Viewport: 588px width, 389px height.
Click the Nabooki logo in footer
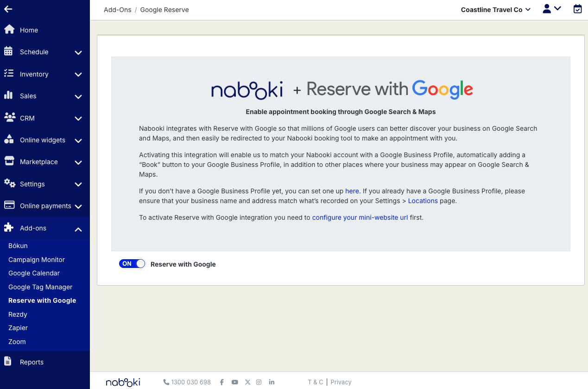click(x=123, y=382)
